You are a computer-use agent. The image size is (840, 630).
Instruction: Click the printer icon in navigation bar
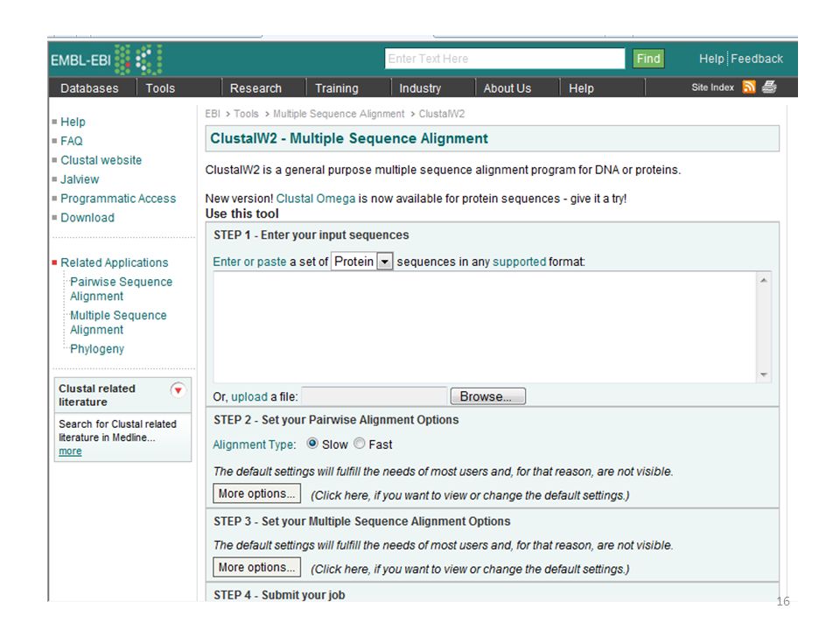click(769, 87)
